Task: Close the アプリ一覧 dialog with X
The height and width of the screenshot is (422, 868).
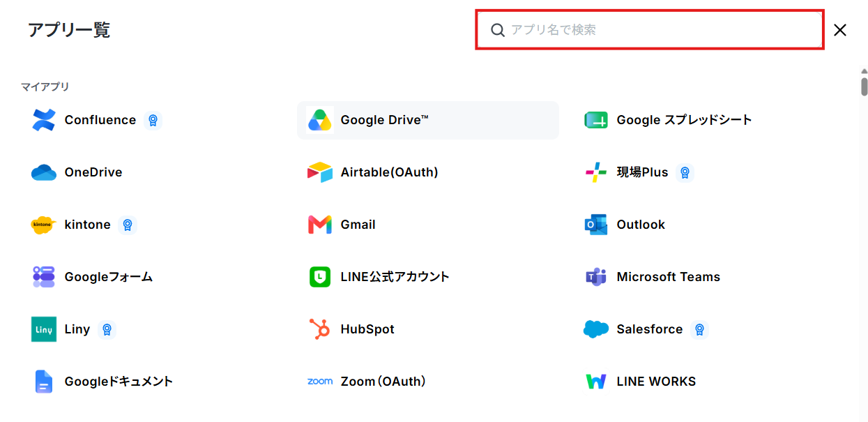Action: pyautogui.click(x=840, y=30)
